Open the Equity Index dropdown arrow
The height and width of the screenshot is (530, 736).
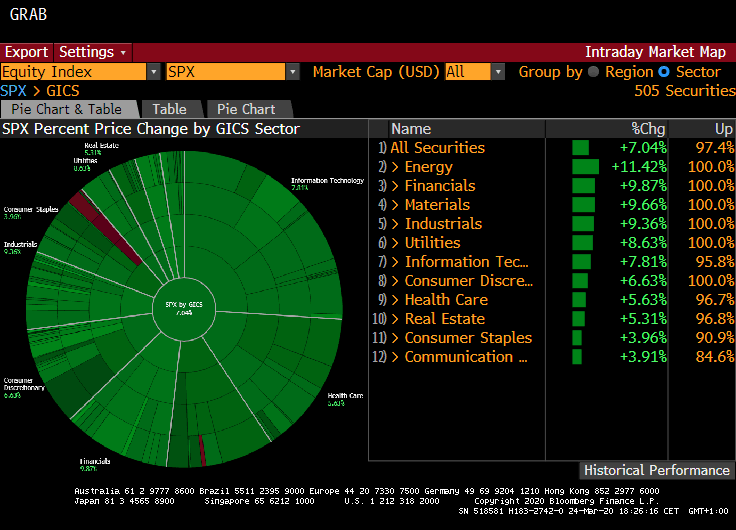pyautogui.click(x=153, y=72)
